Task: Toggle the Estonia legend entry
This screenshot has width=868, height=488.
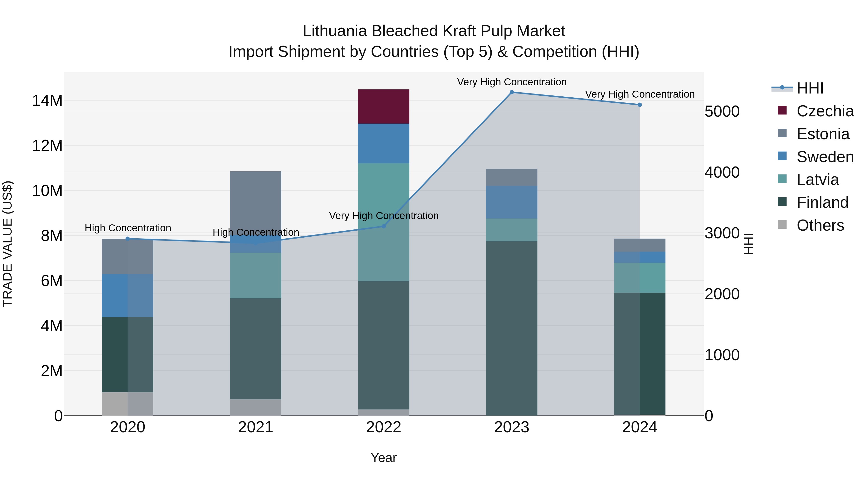Action: tap(814, 134)
